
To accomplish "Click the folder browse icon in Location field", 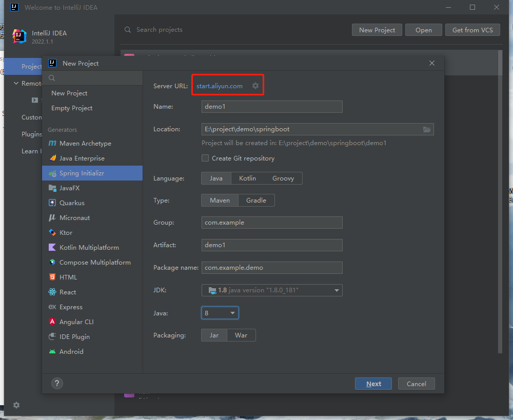I will point(427,129).
